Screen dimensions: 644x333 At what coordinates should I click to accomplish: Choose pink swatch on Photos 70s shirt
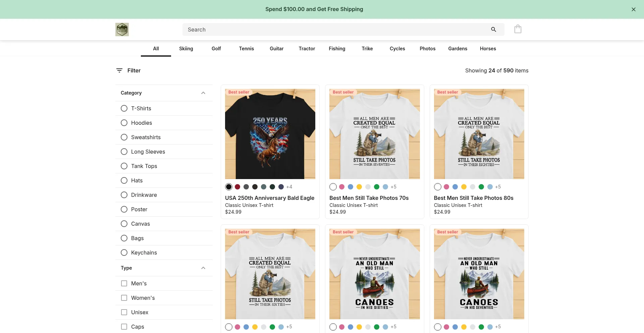(342, 187)
